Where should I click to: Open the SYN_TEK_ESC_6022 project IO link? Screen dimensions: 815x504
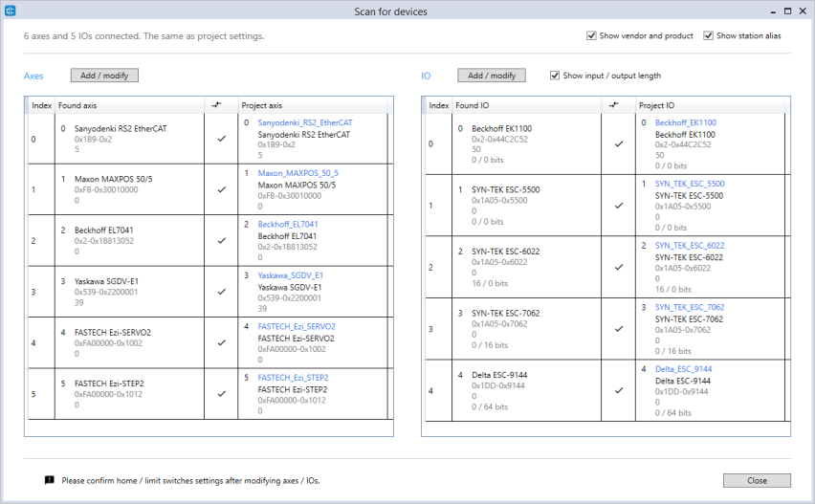690,245
